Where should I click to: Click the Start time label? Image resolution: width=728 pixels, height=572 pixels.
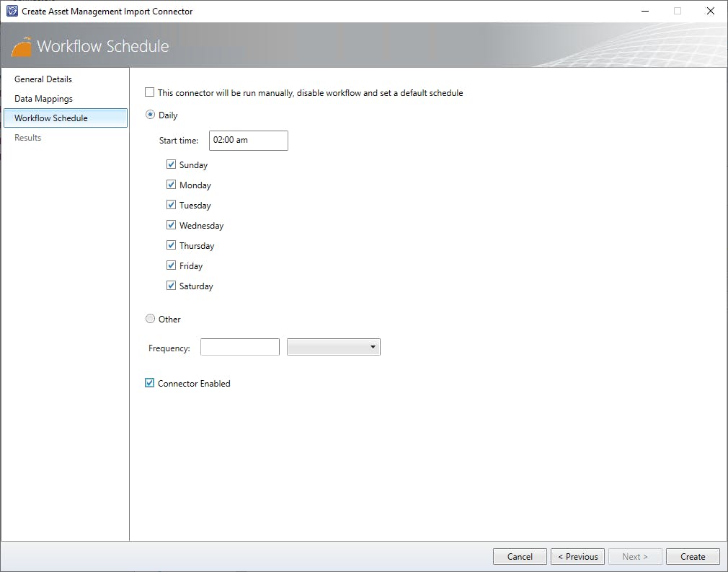[179, 141]
